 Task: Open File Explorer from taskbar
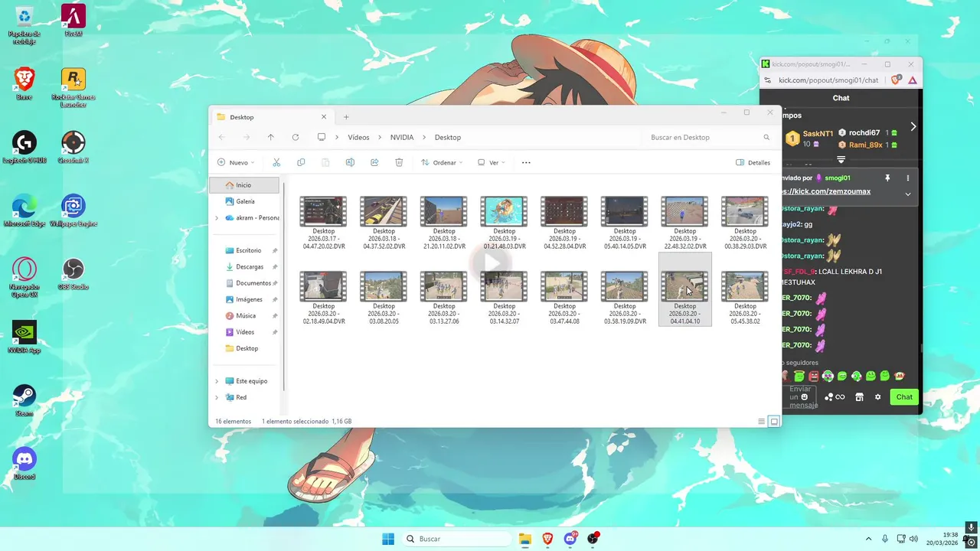(x=525, y=539)
